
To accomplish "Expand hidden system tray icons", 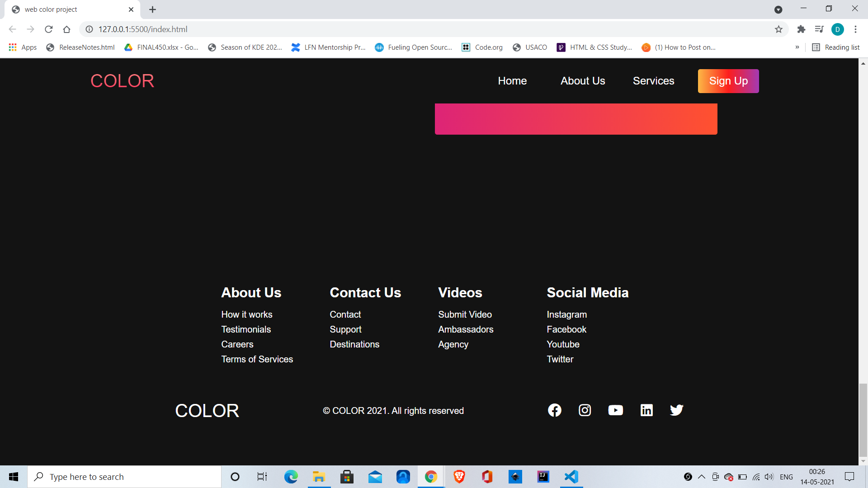I will click(x=701, y=476).
